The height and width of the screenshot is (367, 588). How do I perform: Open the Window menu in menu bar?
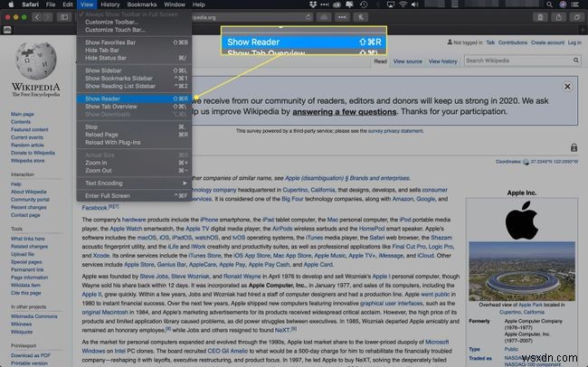(x=175, y=5)
